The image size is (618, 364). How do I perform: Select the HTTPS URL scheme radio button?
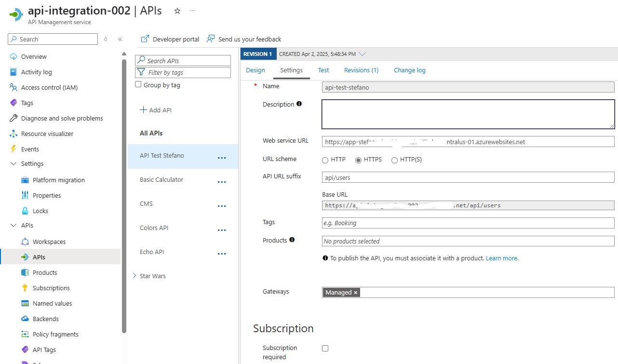[358, 160]
